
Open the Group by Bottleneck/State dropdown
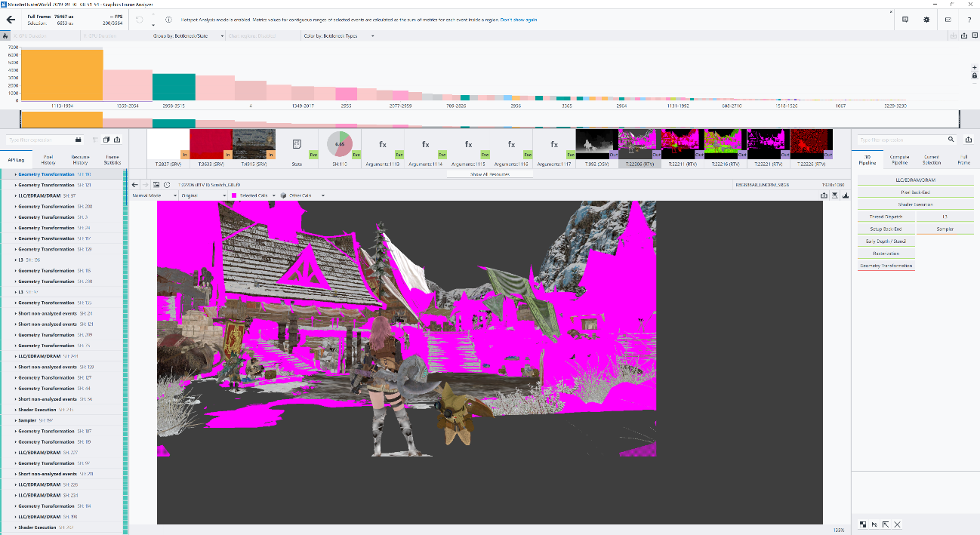tap(188, 35)
